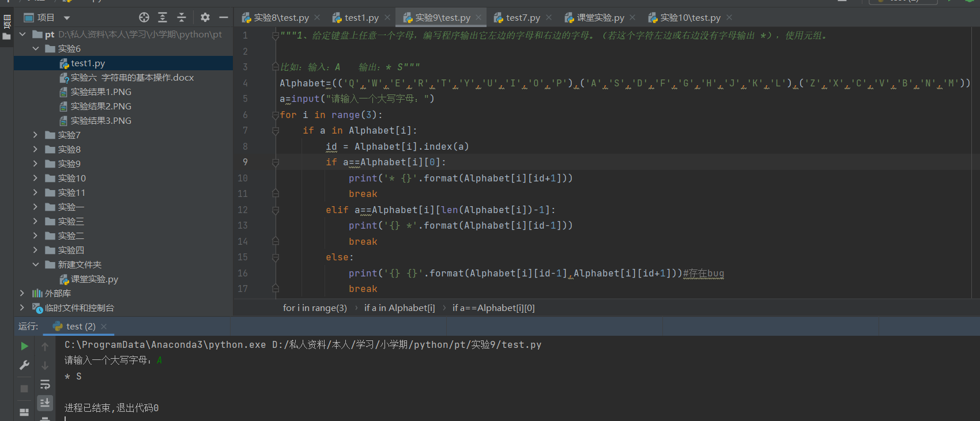
Task: Close the test7.py editor tab
Action: 549,17
